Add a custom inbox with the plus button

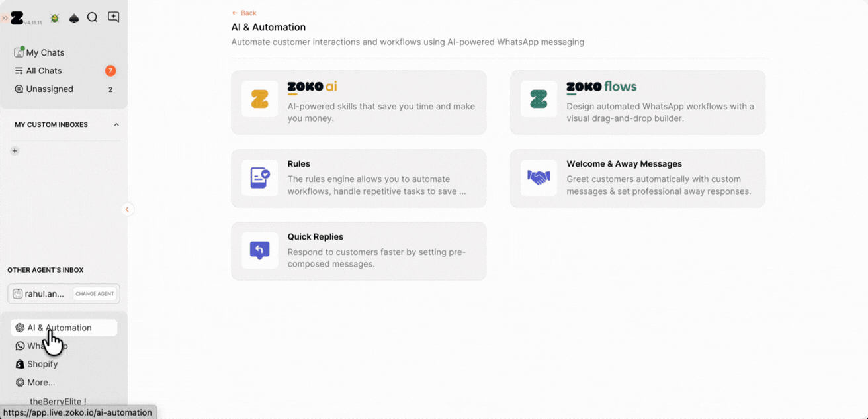tap(15, 151)
